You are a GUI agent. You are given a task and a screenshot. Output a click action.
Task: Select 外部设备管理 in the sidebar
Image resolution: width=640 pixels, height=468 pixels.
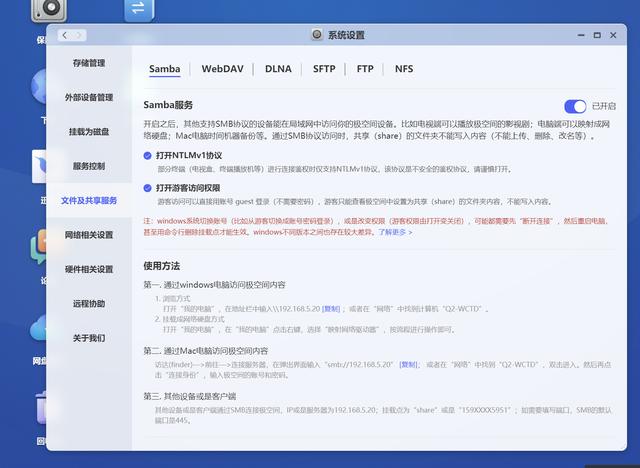coord(89,97)
